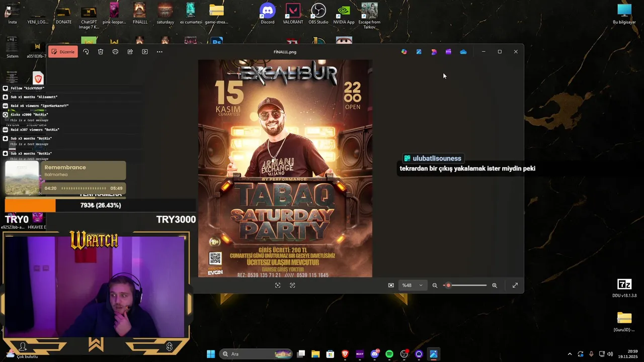Rotate the image using the rotate icon
This screenshot has width=644, height=362.
pyautogui.click(x=86, y=52)
